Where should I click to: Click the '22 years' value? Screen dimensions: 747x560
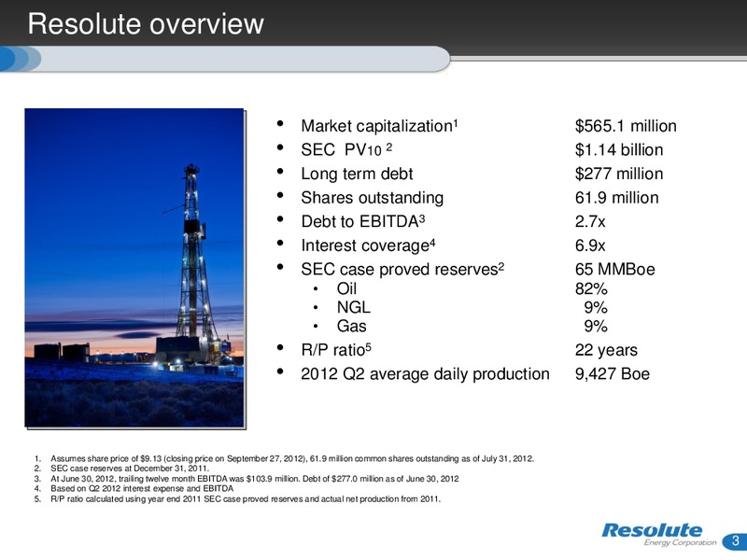tap(606, 350)
